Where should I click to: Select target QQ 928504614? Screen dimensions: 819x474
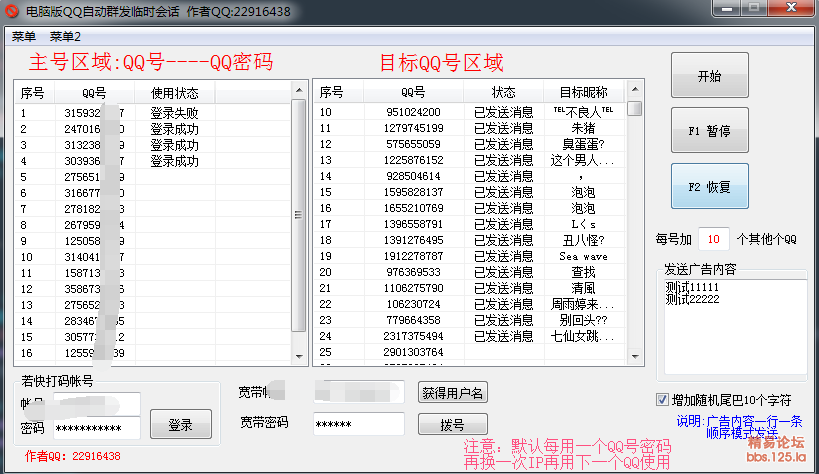413,176
